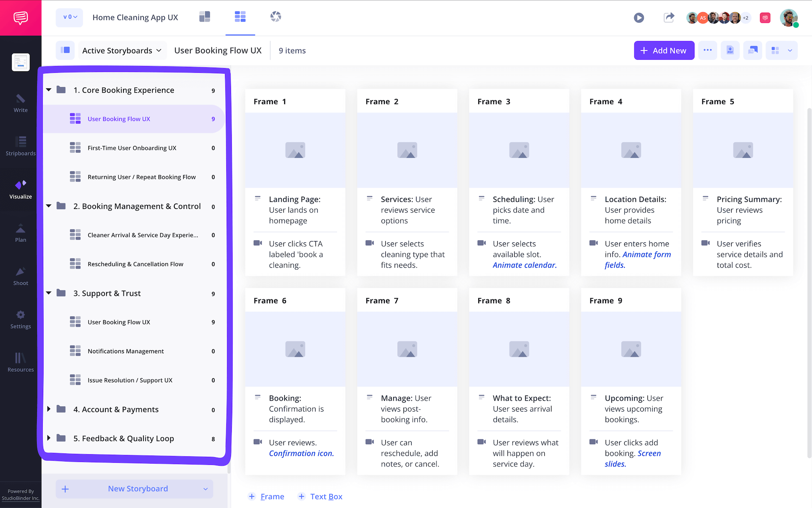Image resolution: width=812 pixels, height=508 pixels.
Task: Open the grid layout dropdown on toolbar
Action: [781, 50]
